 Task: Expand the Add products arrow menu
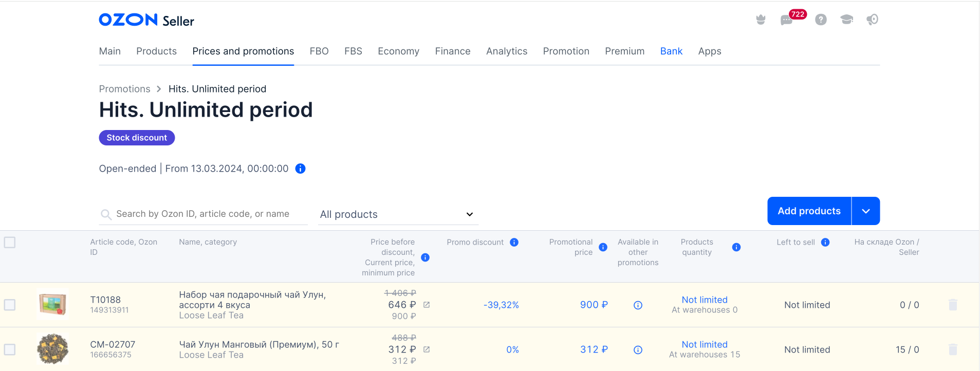coord(866,211)
